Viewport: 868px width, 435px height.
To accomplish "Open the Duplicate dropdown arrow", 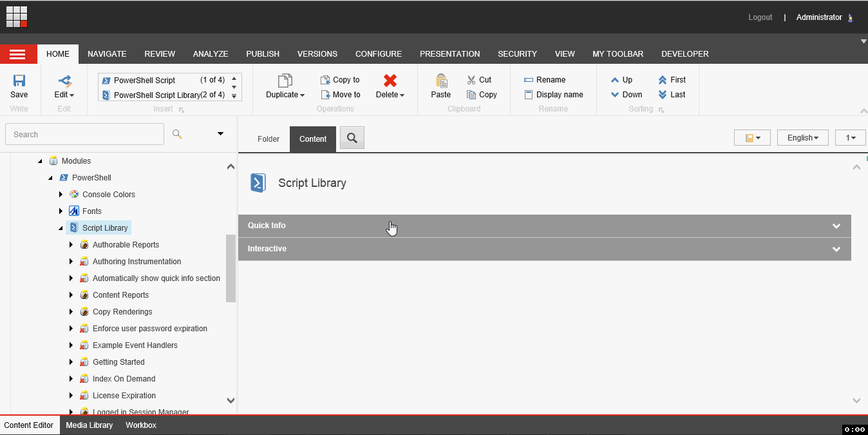I will click(303, 95).
